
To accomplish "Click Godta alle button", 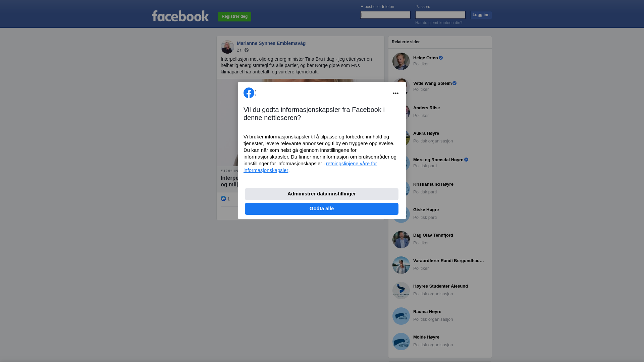I will [x=322, y=209].
